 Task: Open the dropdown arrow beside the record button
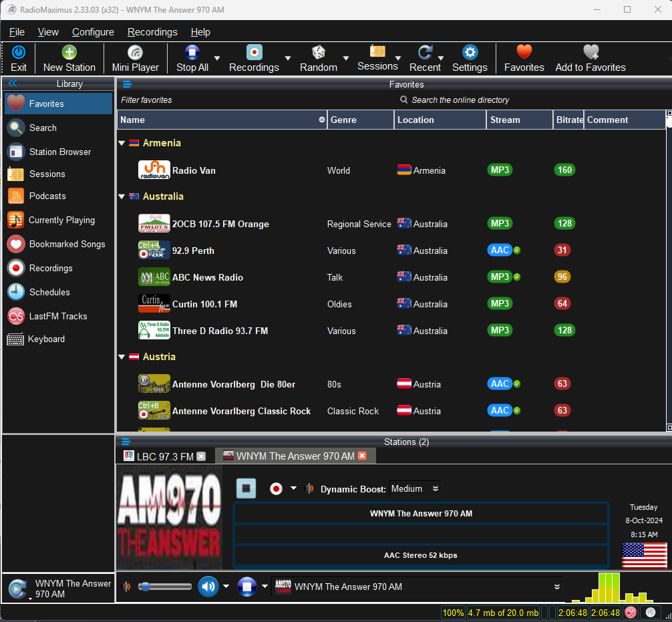tap(293, 488)
